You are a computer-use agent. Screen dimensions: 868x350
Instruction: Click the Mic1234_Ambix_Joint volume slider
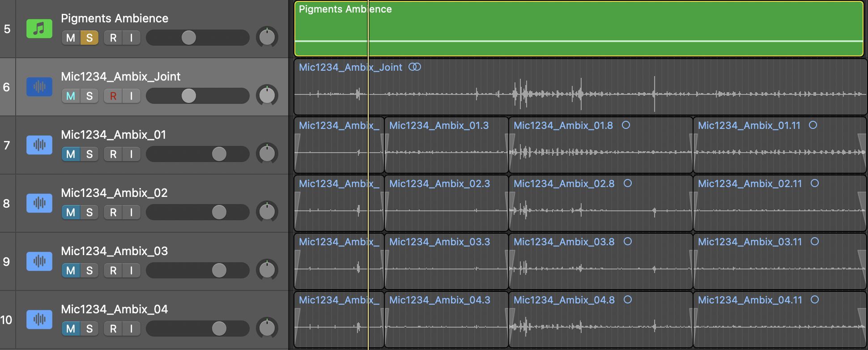pos(198,96)
